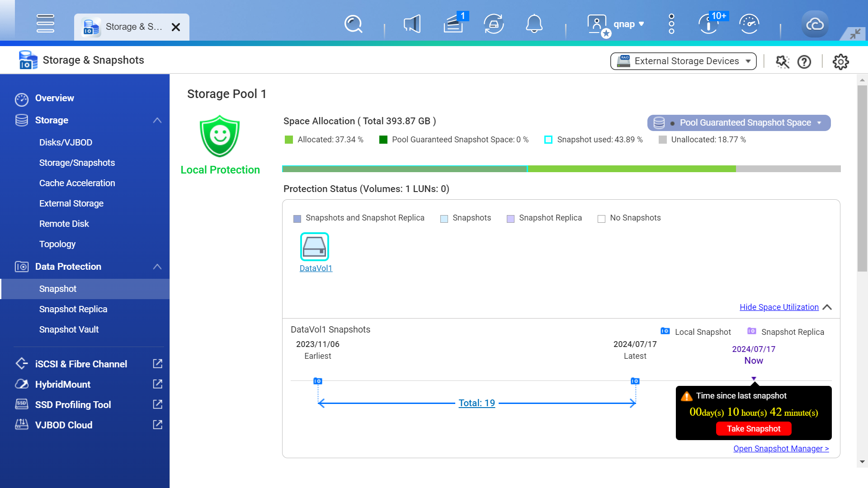Open the dashboard gauge icon
The image size is (868, 488).
[749, 24]
